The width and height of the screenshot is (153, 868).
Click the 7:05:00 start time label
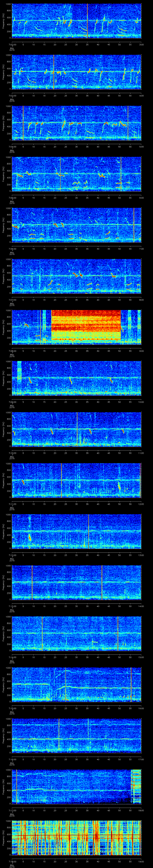tap(12, 198)
